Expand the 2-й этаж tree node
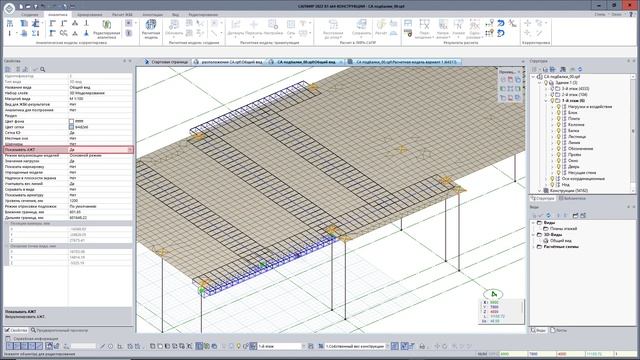Image resolution: width=640 pixels, height=360 pixels. coord(546,95)
